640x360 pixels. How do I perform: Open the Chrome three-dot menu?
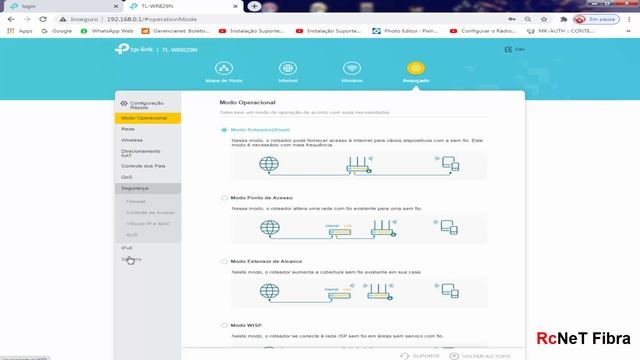[629, 19]
